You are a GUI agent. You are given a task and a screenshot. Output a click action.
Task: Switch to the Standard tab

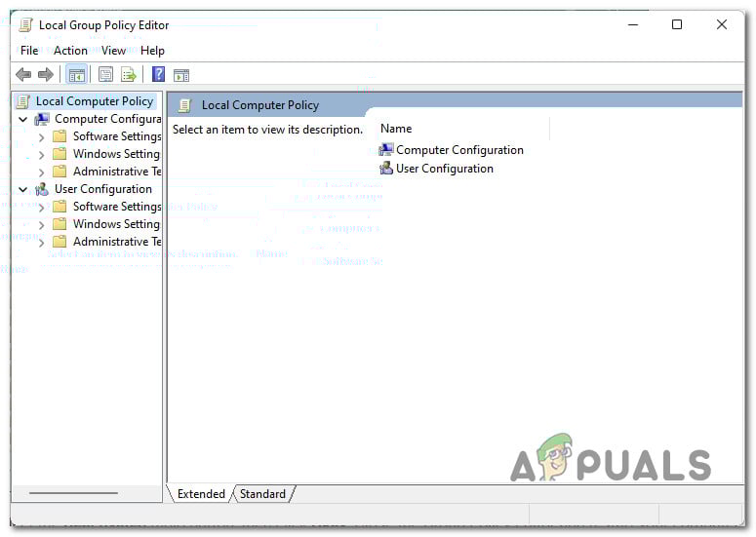point(262,494)
